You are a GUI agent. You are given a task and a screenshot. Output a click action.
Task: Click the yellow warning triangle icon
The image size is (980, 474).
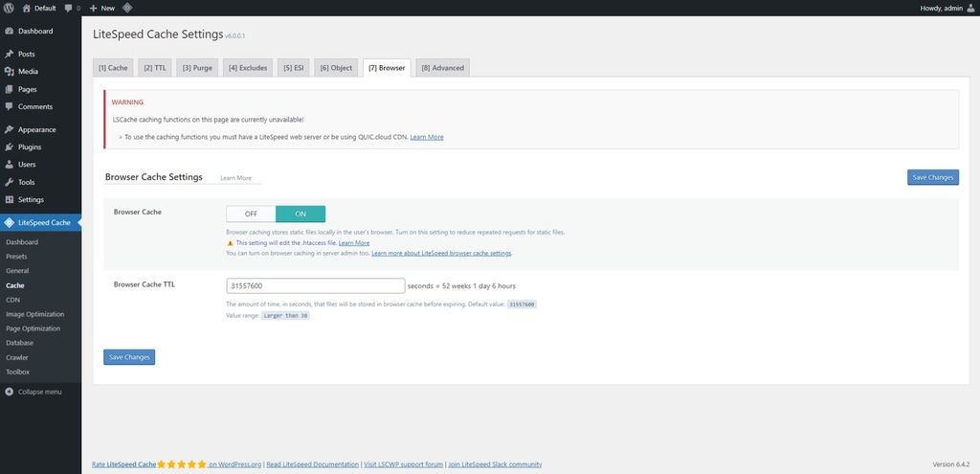point(230,242)
